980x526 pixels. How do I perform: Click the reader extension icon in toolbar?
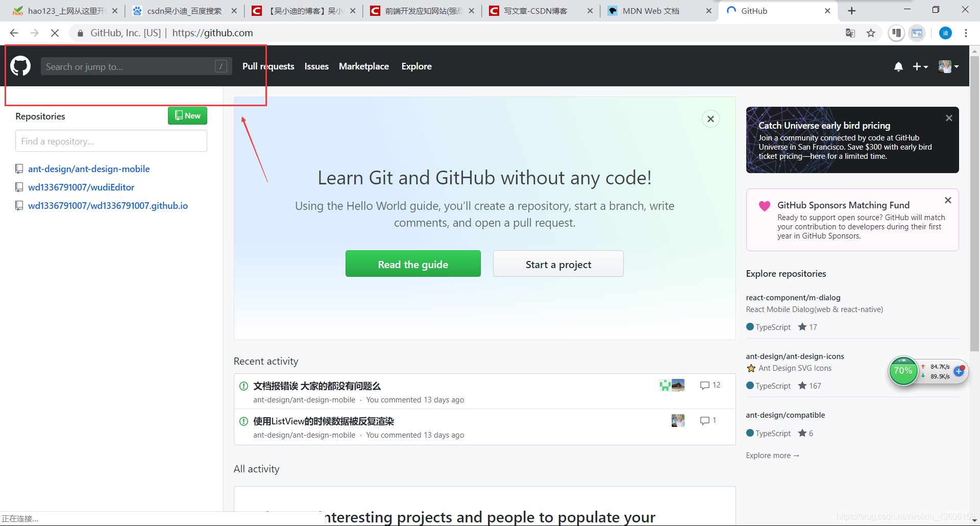(896, 33)
